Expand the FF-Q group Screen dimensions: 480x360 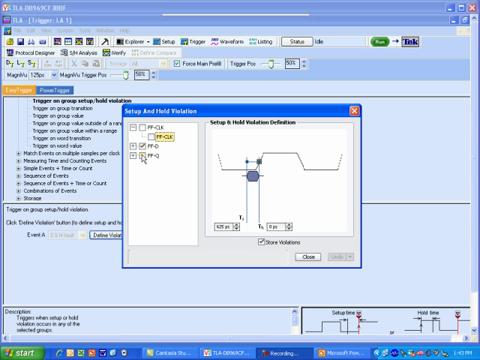coord(133,155)
